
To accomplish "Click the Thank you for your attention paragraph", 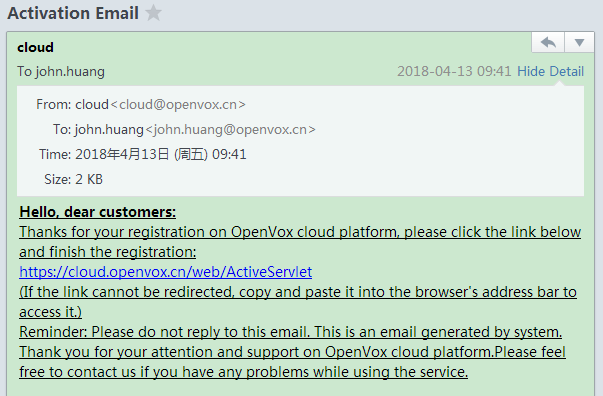I will pos(292,362).
